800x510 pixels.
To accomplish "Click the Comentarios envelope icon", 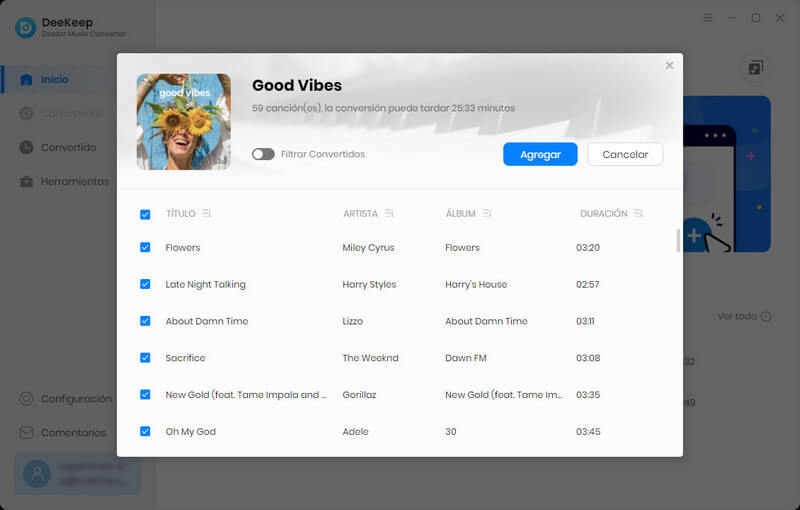I will point(26,433).
